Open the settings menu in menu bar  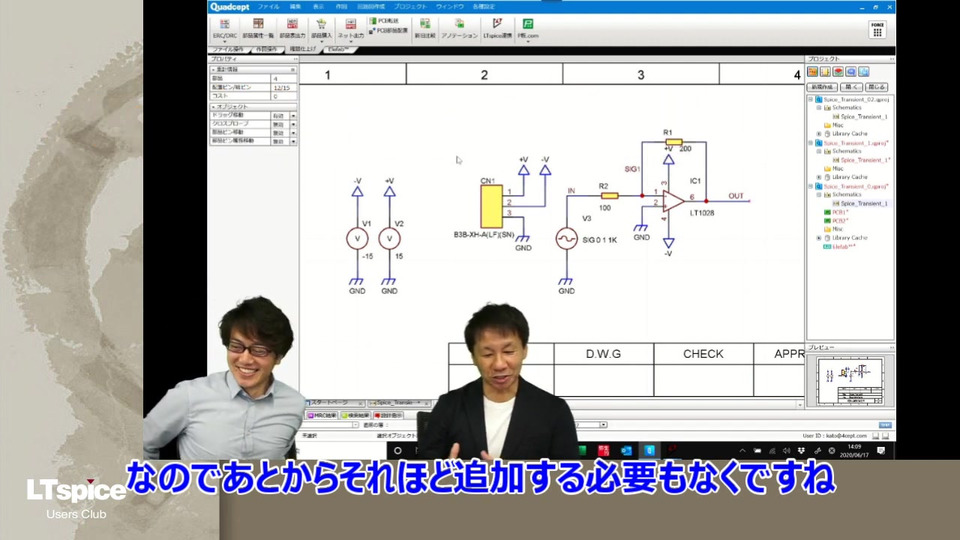point(484,7)
